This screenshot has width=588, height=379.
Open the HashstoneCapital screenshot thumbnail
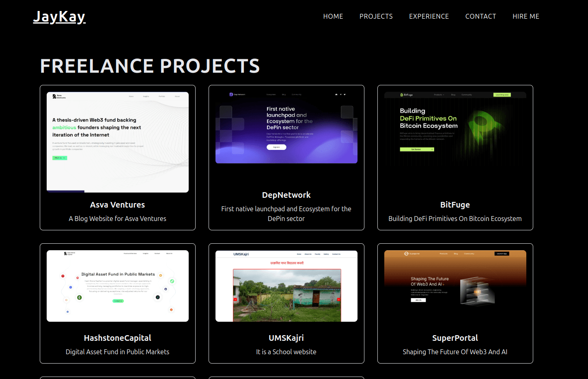pyautogui.click(x=118, y=286)
